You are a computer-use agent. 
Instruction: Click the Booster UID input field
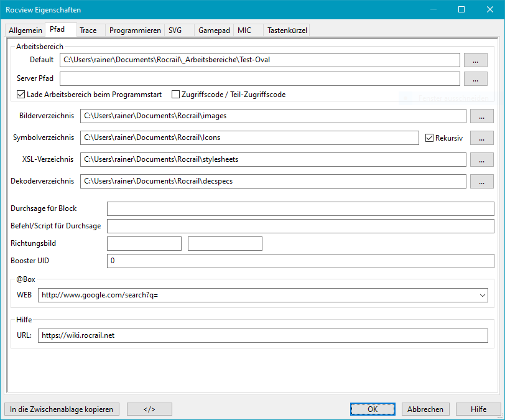pos(300,261)
